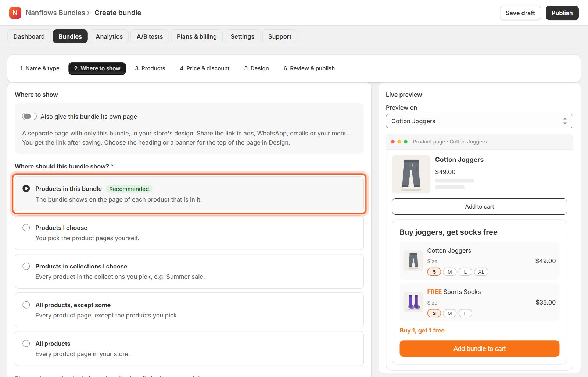Screen dimensions: 588x377
Task: Open the Dashboard tab
Action: pos(29,36)
